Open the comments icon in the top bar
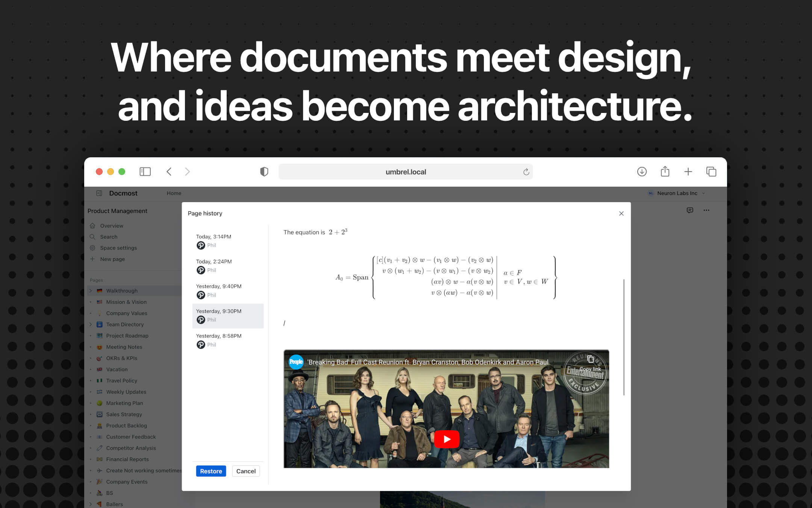This screenshot has height=508, width=812. (x=690, y=210)
